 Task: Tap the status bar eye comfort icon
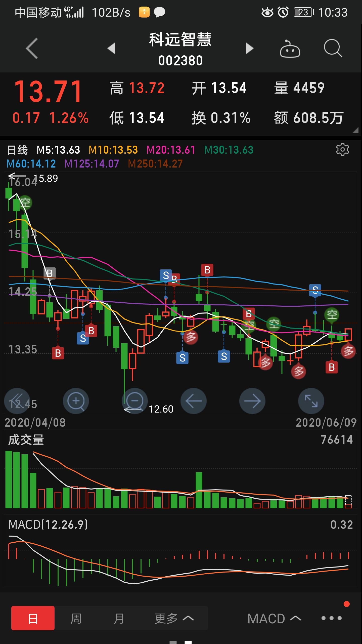coord(267,12)
